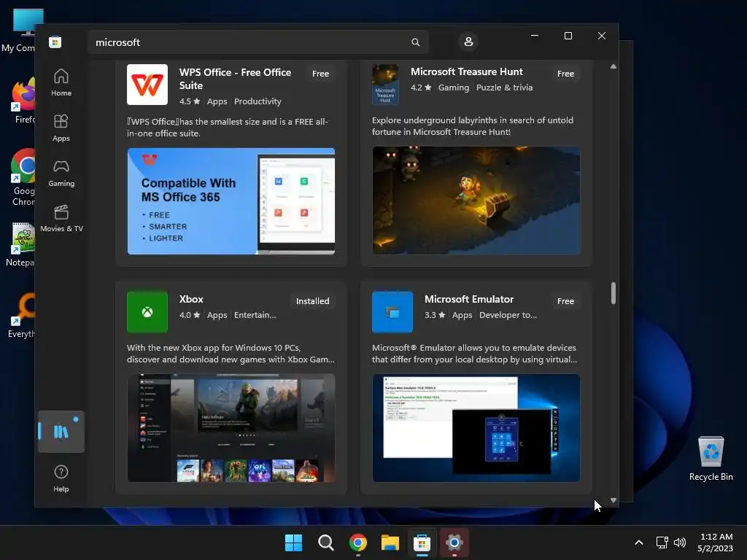Click the Free button for WPS Office

pos(321,74)
